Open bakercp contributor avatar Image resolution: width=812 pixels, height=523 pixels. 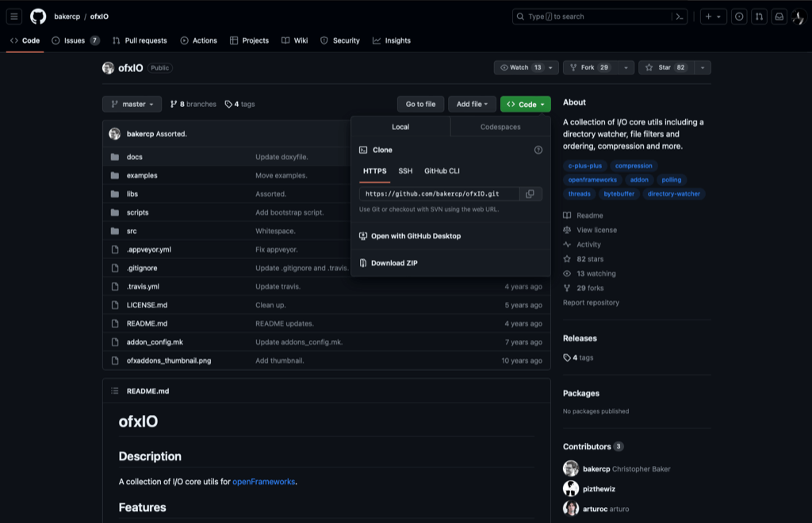[x=571, y=468]
